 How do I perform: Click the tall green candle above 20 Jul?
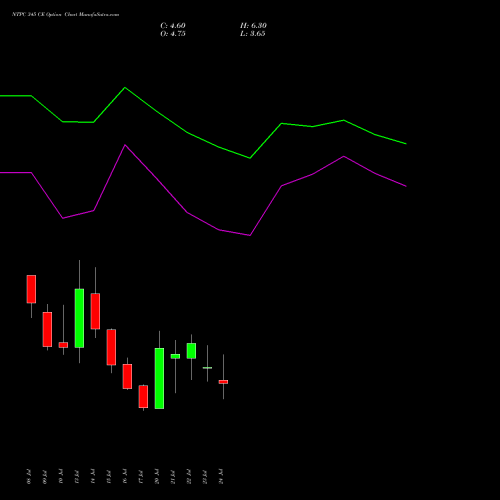click(159, 378)
